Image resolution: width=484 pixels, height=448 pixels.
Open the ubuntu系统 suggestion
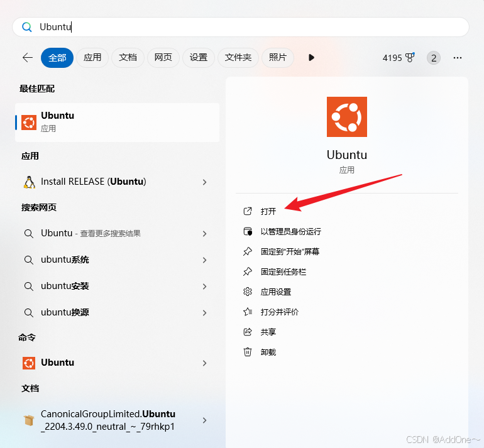pyautogui.click(x=65, y=260)
